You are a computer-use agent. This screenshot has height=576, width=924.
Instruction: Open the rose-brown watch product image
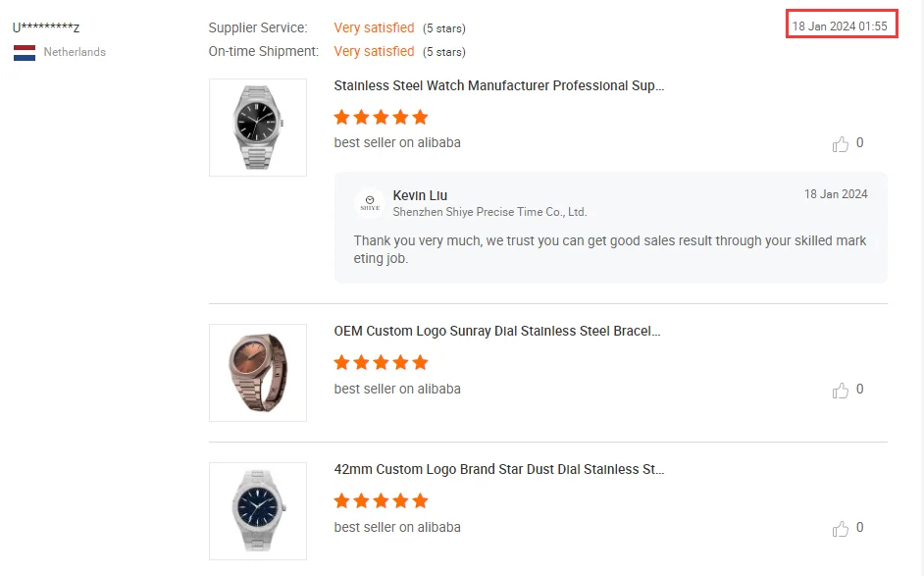[x=258, y=373]
